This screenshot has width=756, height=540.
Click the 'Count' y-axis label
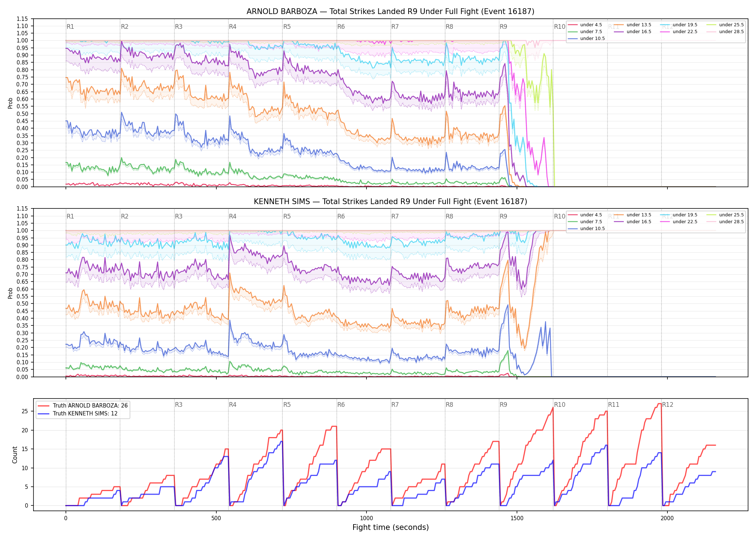point(15,455)
